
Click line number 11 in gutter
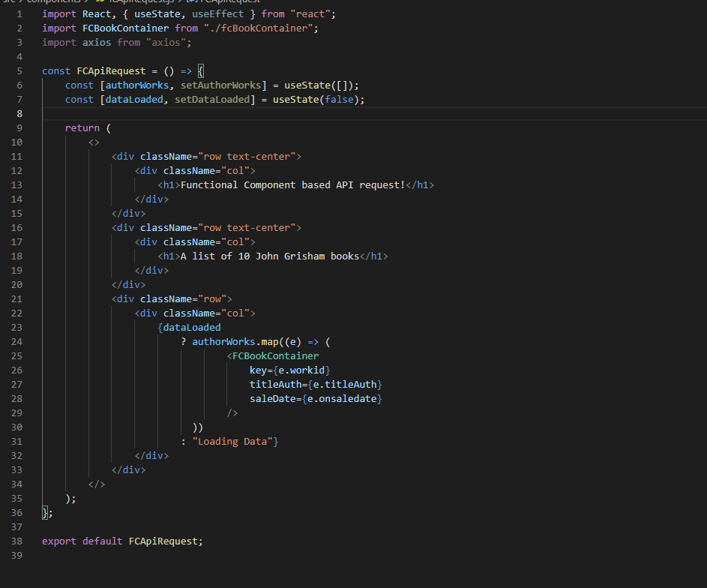point(16,157)
